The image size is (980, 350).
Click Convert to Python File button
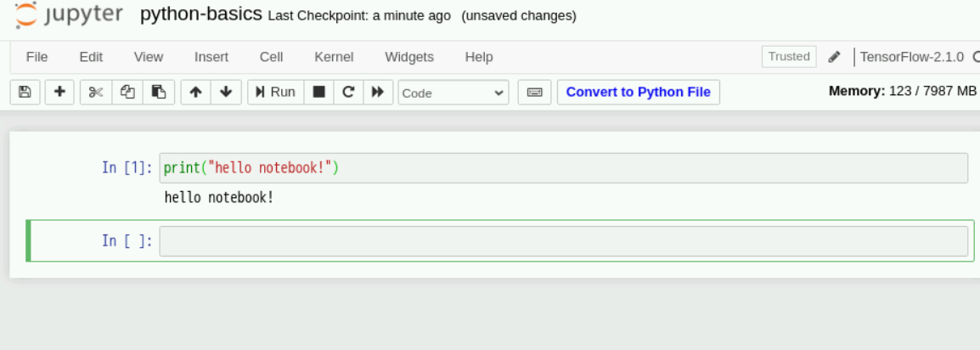pos(638,92)
